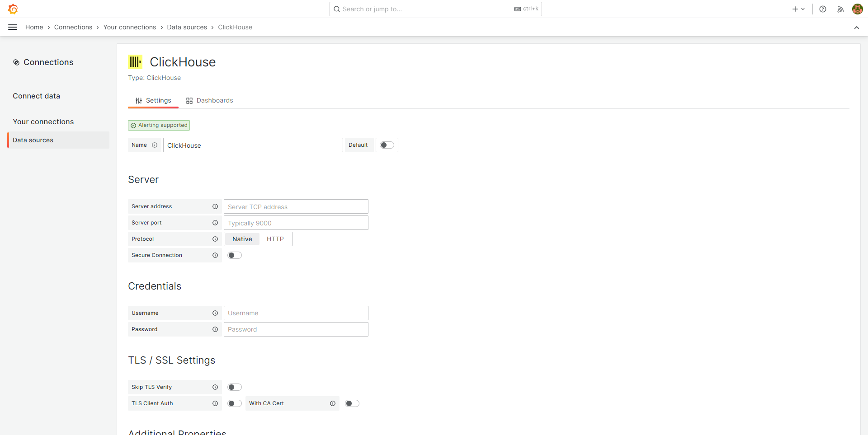Viewport: 868px width, 435px height.
Task: Click the Username input field
Action: tap(296, 313)
